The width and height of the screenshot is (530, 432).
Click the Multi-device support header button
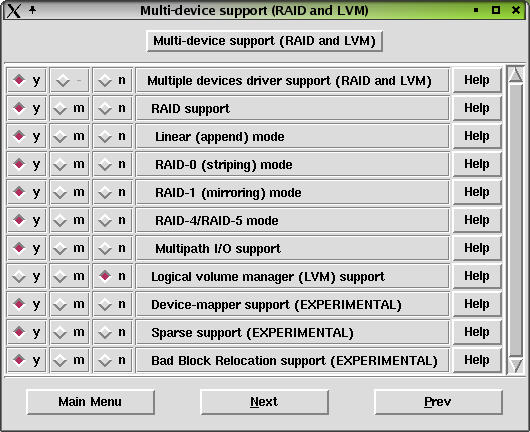point(264,41)
